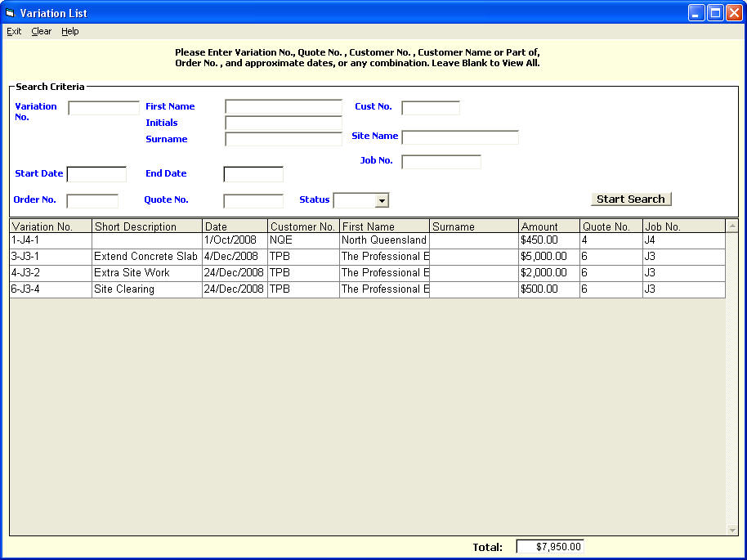The height and width of the screenshot is (560, 747).
Task: Click the 1/Oct/2008 date cell
Action: 235,240
